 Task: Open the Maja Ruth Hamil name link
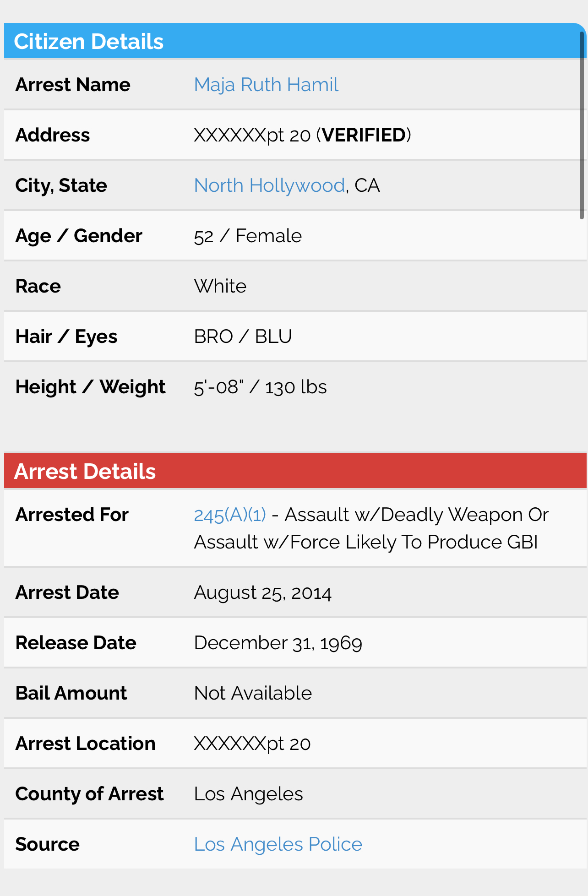[266, 85]
